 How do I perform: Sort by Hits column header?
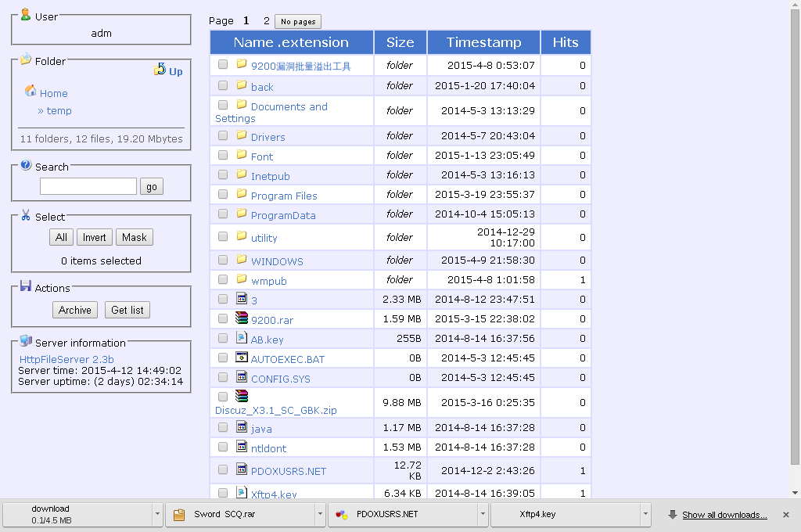point(566,42)
